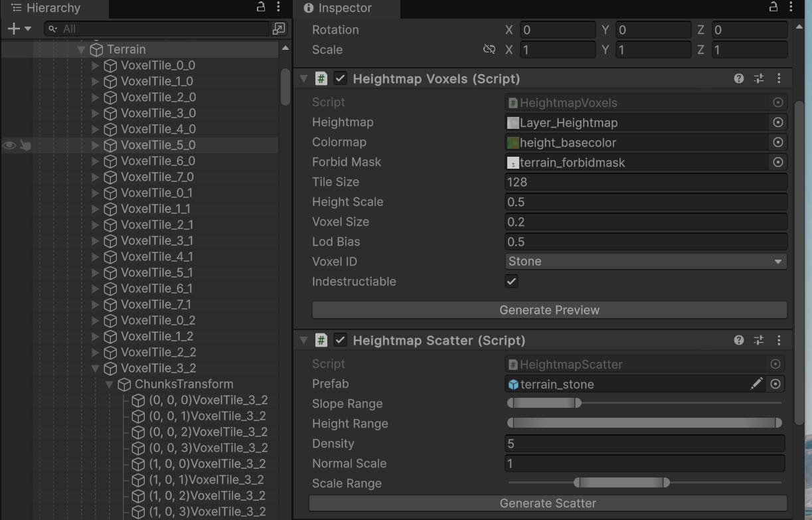Click the Generate Scatter button
Image resolution: width=812 pixels, height=520 pixels.
548,503
